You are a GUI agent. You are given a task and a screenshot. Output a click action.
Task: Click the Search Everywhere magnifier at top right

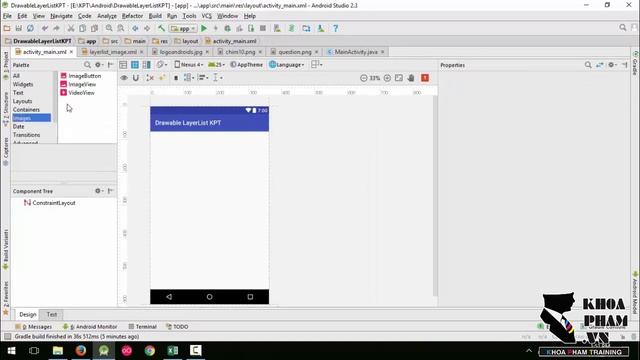[623, 27]
